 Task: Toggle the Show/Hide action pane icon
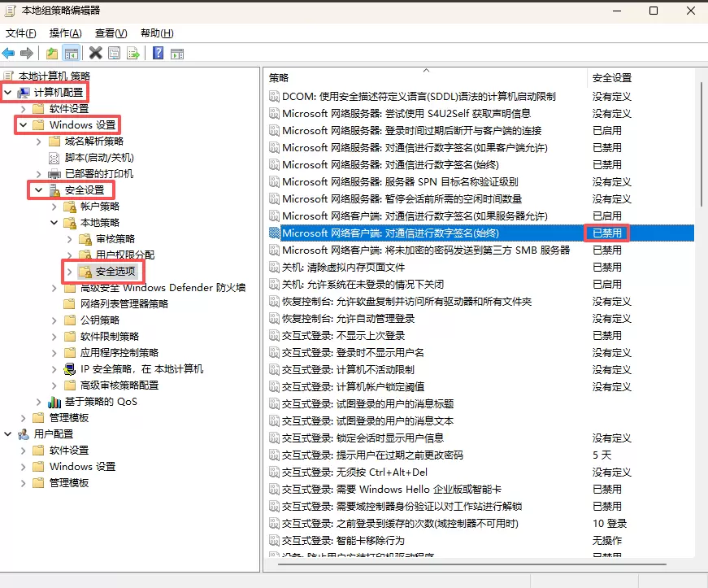pyautogui.click(x=177, y=54)
